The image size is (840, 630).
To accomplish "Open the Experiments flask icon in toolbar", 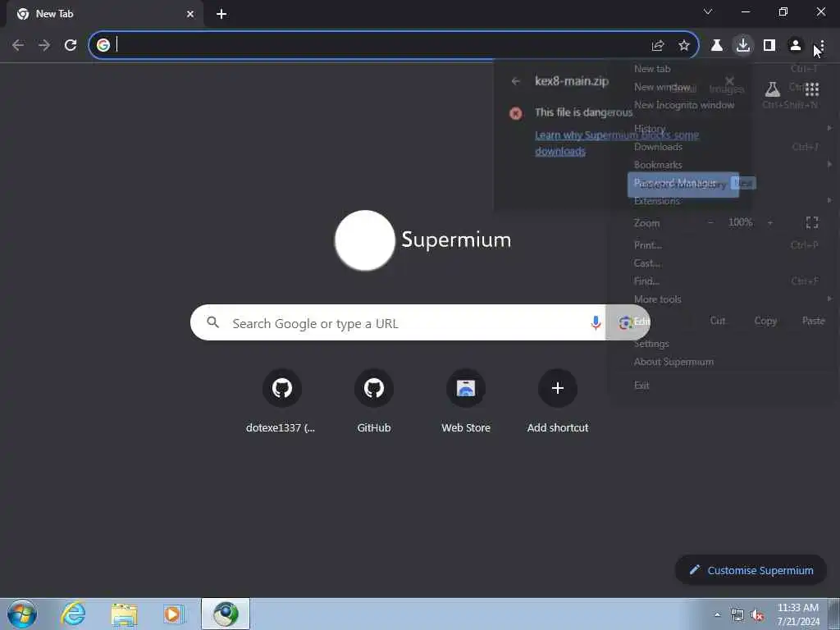I will coord(716,46).
